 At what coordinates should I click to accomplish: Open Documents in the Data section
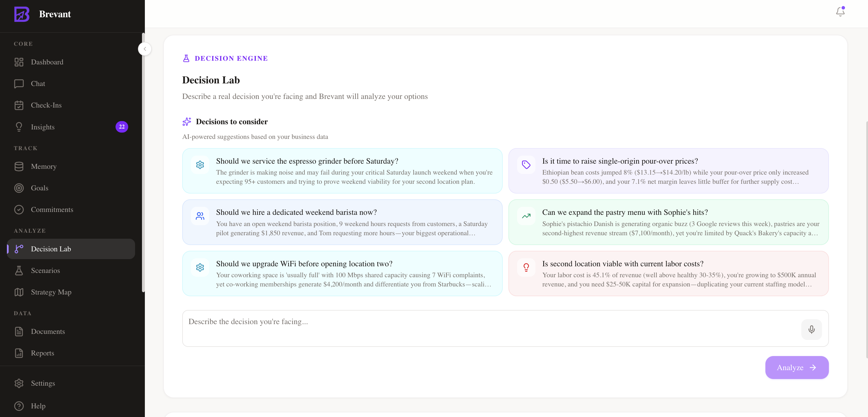(48, 331)
